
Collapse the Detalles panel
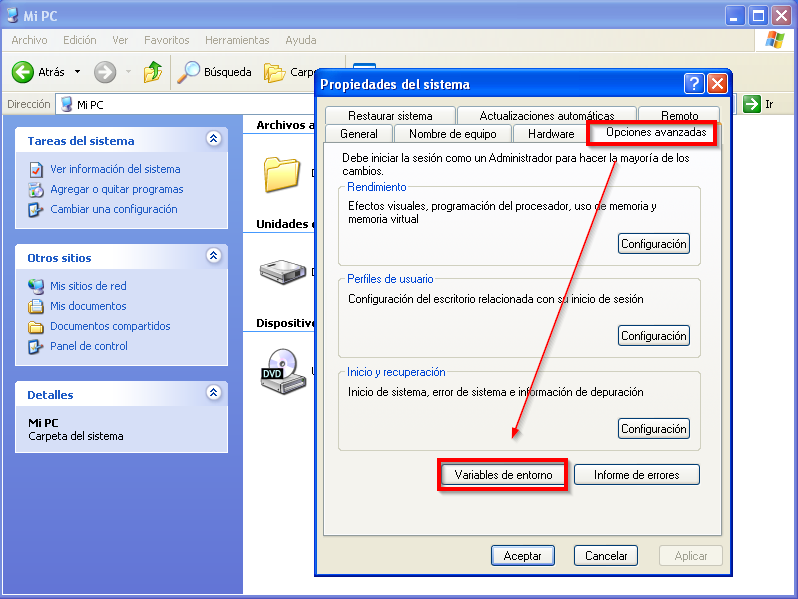pos(212,394)
